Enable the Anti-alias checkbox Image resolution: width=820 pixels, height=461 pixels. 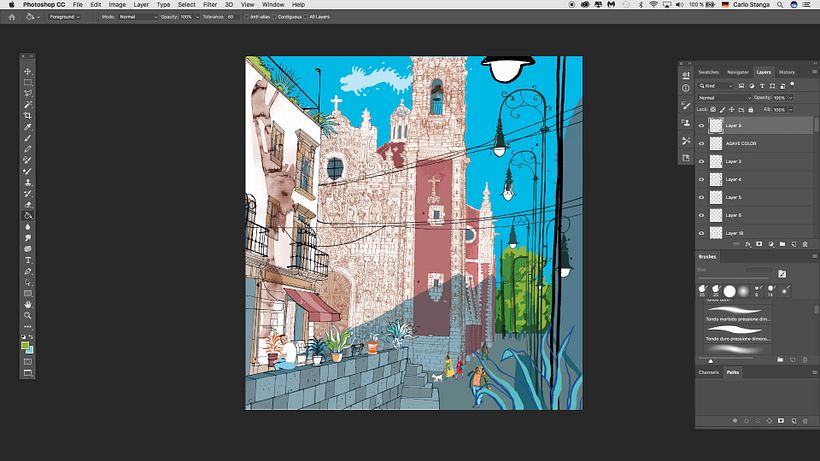(243, 17)
